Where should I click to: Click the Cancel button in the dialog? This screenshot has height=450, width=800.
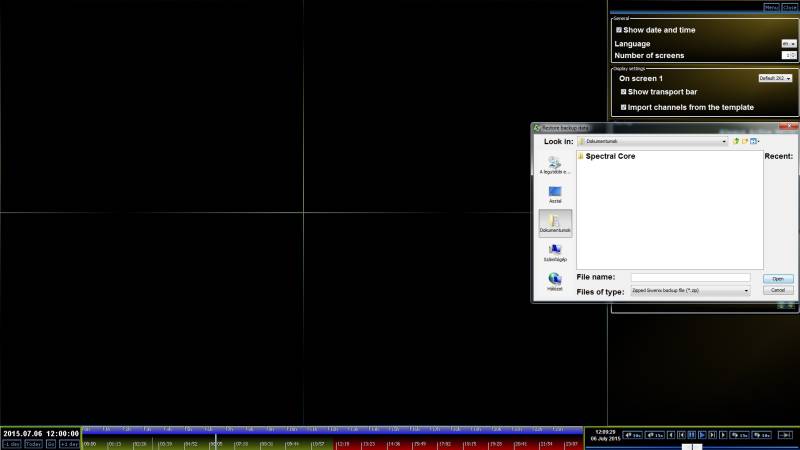coord(778,291)
